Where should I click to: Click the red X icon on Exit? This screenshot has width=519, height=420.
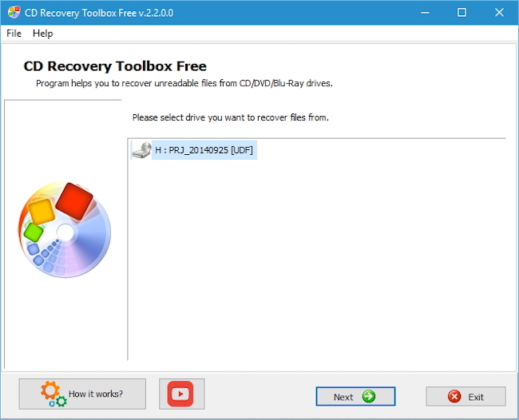coord(454,396)
